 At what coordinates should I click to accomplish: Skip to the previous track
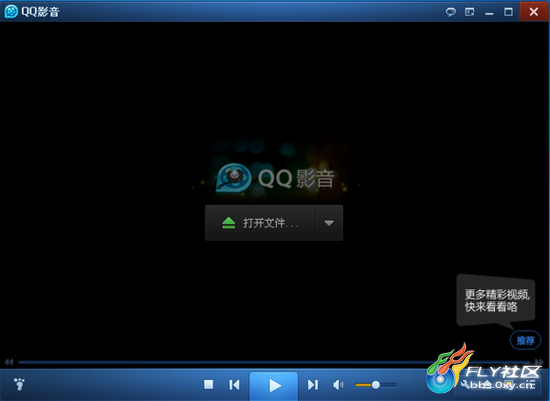tap(234, 385)
